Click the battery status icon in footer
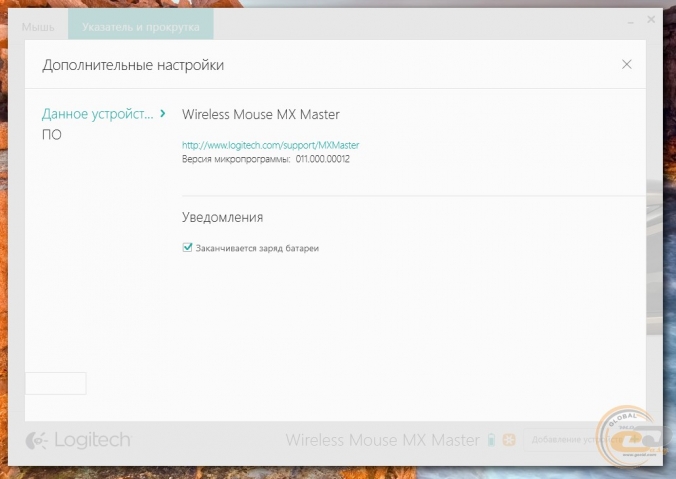676x479 pixels. coord(491,440)
